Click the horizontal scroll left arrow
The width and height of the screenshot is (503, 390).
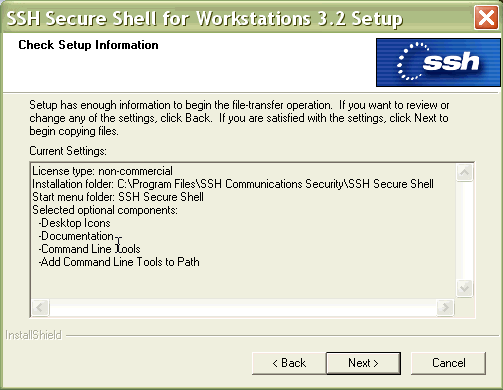tap(40, 307)
